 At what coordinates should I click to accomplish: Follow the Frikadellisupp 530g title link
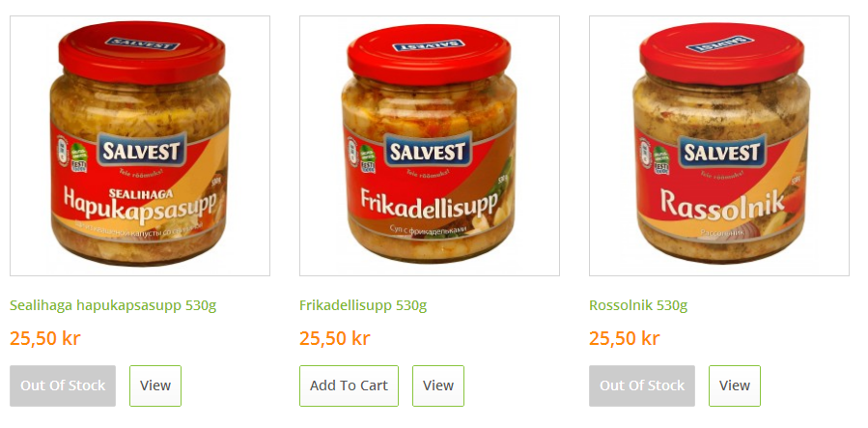pyautogui.click(x=363, y=305)
